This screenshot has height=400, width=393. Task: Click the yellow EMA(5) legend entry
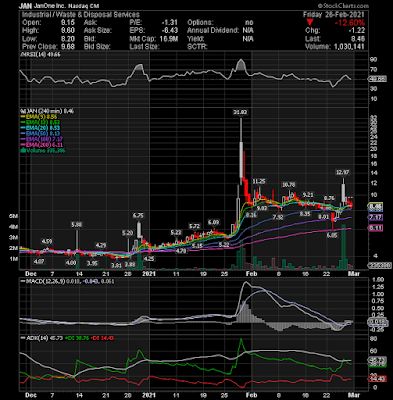[39, 117]
